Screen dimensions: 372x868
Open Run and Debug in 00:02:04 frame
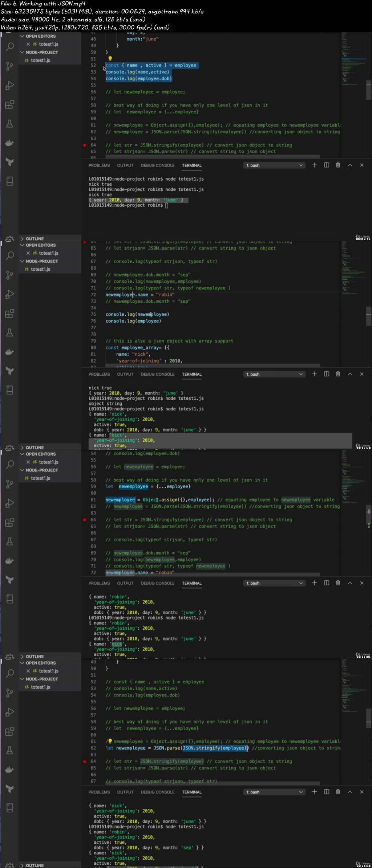point(10,85)
